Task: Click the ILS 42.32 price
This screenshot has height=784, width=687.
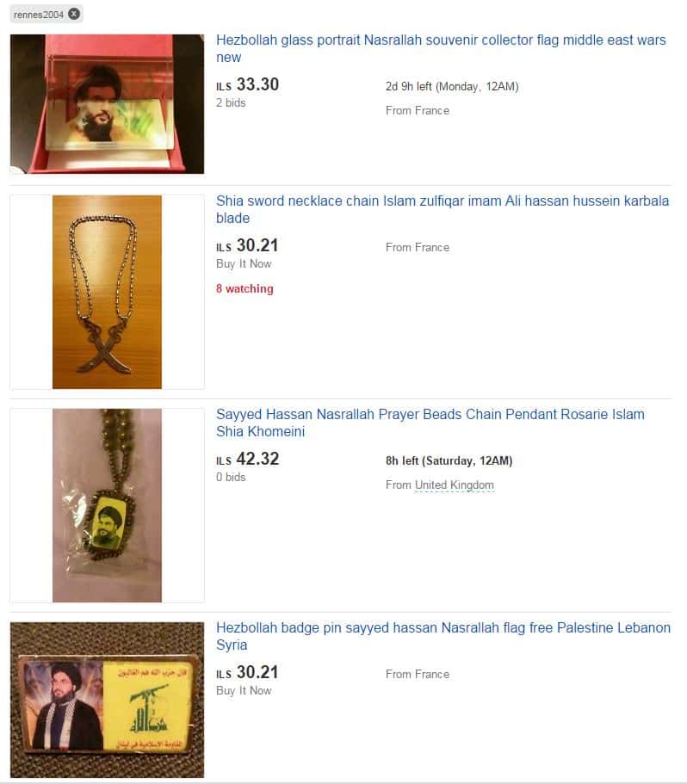Action: (x=247, y=459)
